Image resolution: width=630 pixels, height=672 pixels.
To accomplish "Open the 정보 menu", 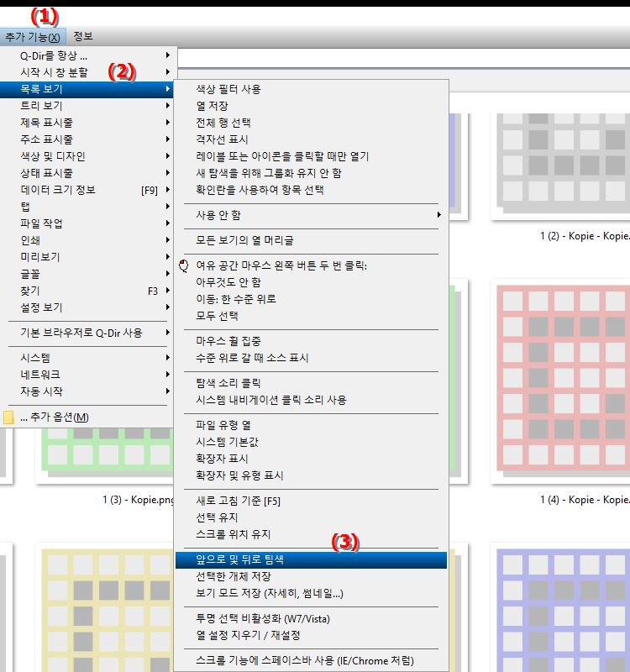I will (83, 36).
